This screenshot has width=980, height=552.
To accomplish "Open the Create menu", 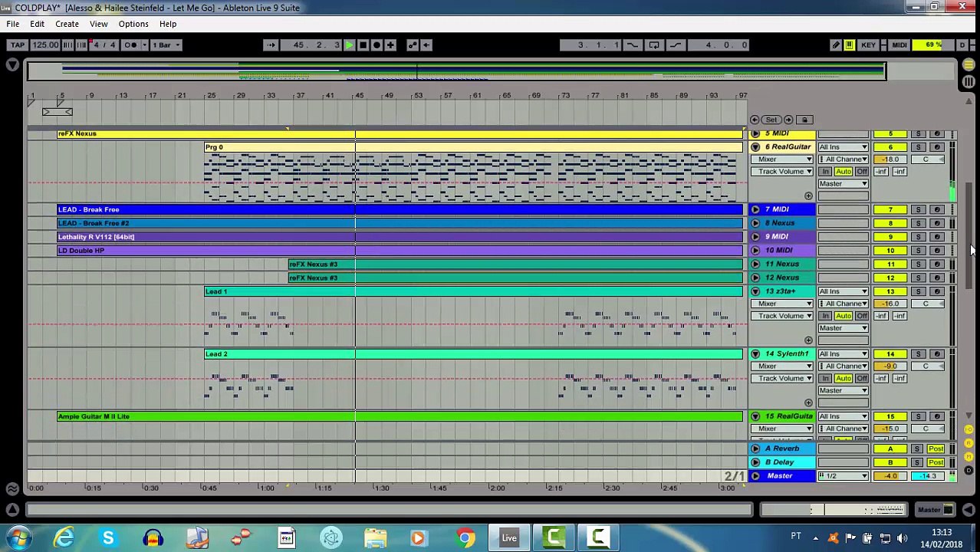I will click(67, 24).
